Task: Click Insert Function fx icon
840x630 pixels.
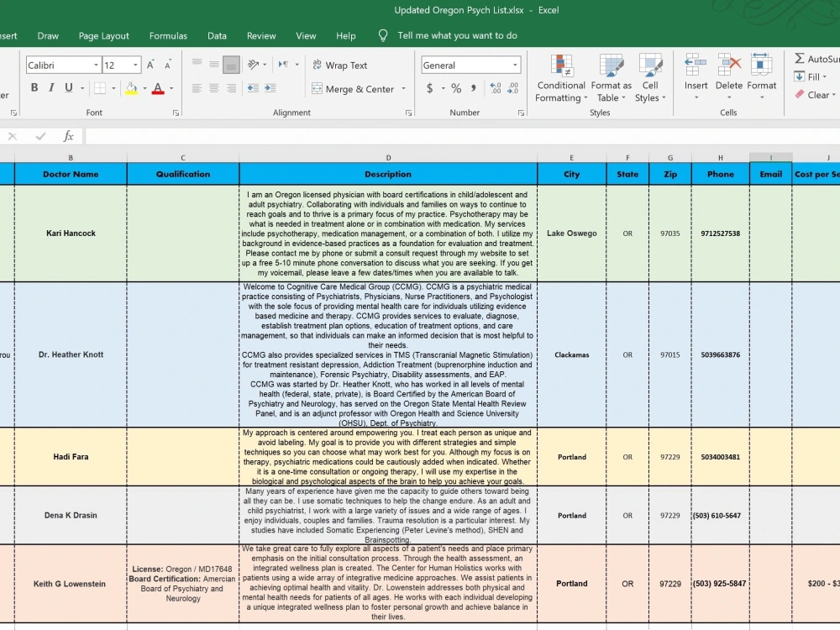Action: click(x=68, y=136)
